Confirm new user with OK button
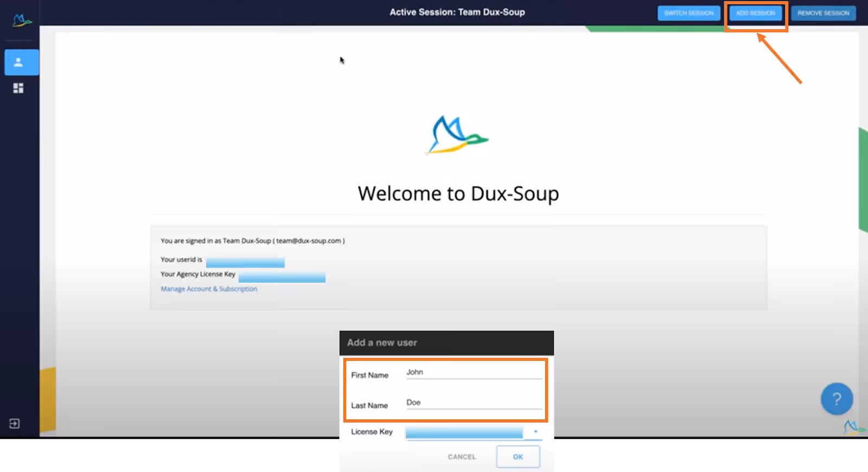 (x=518, y=457)
